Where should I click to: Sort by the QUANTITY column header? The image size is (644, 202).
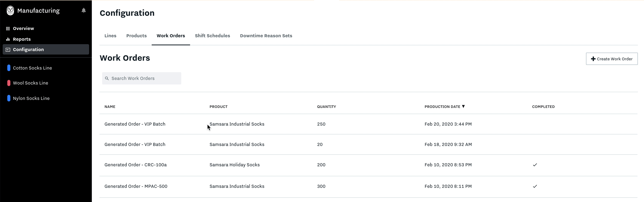point(326,107)
